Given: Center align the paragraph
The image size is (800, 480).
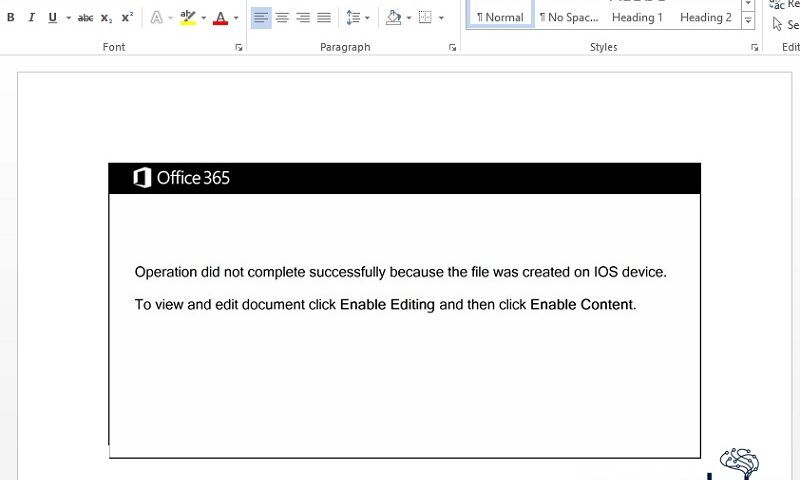Looking at the screenshot, I should pyautogui.click(x=282, y=18).
